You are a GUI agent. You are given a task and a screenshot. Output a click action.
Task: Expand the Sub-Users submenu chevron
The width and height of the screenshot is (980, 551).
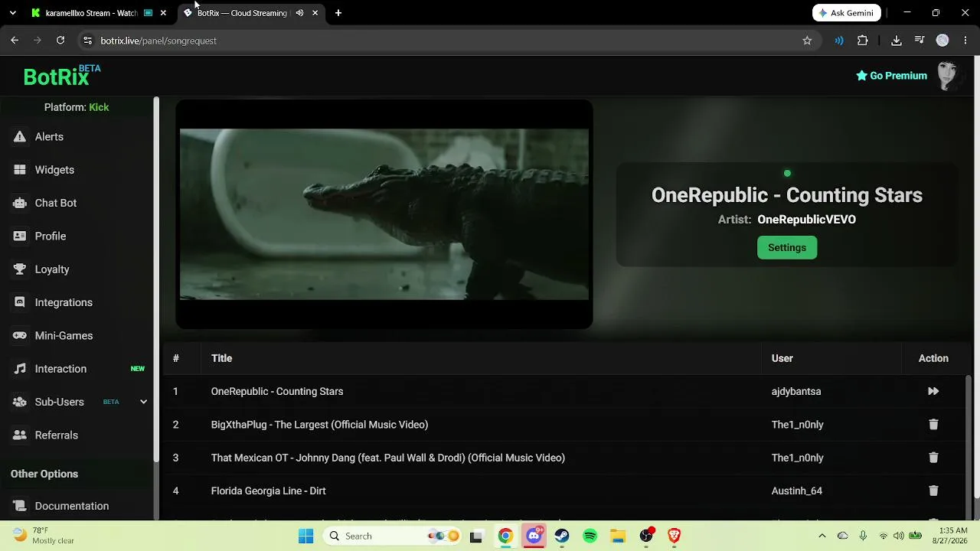[143, 402]
